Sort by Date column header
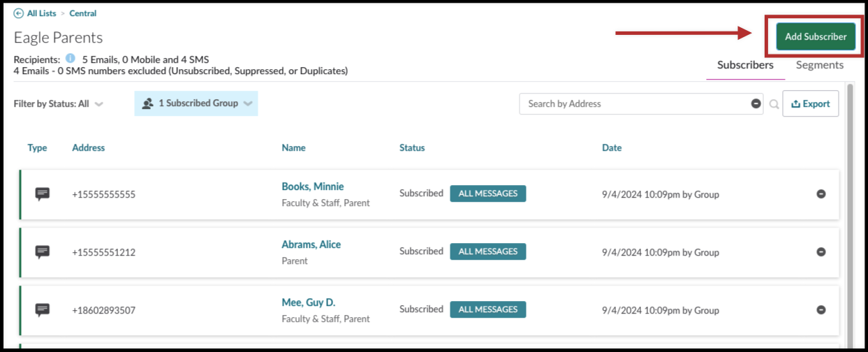868x352 pixels. 612,147
